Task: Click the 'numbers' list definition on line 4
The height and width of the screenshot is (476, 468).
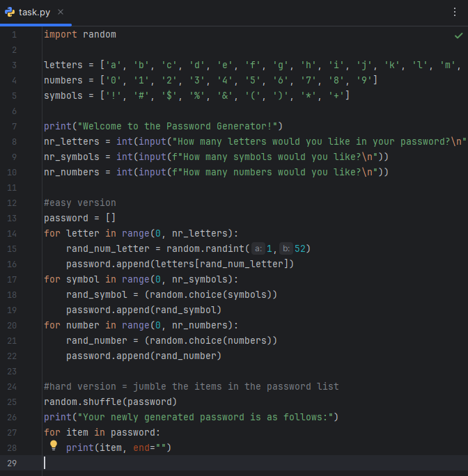Action: (210, 80)
